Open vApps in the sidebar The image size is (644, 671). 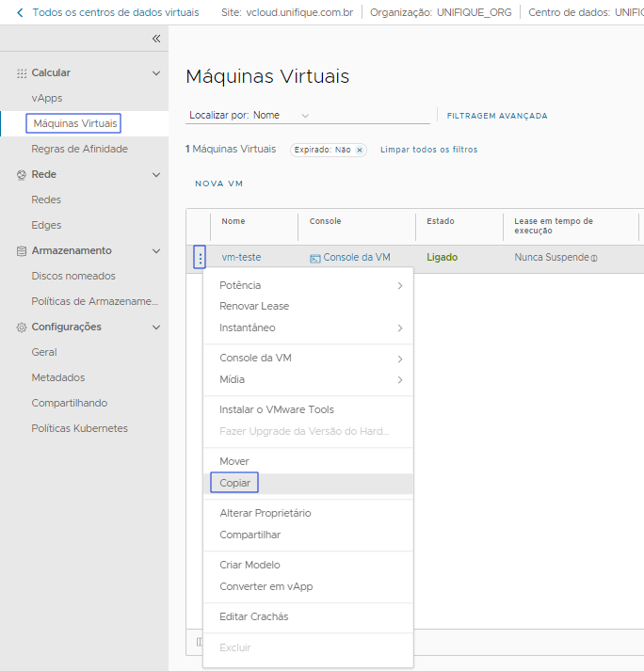tap(47, 99)
